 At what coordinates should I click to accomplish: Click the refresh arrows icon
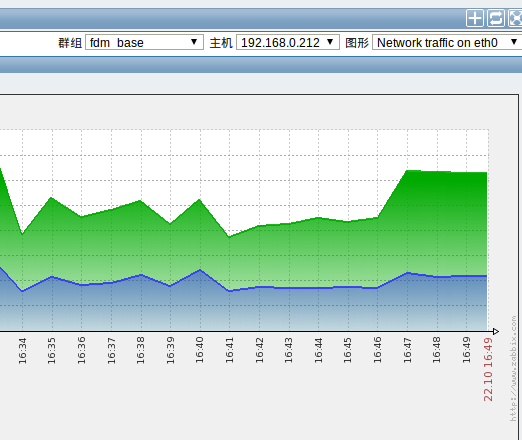496,18
